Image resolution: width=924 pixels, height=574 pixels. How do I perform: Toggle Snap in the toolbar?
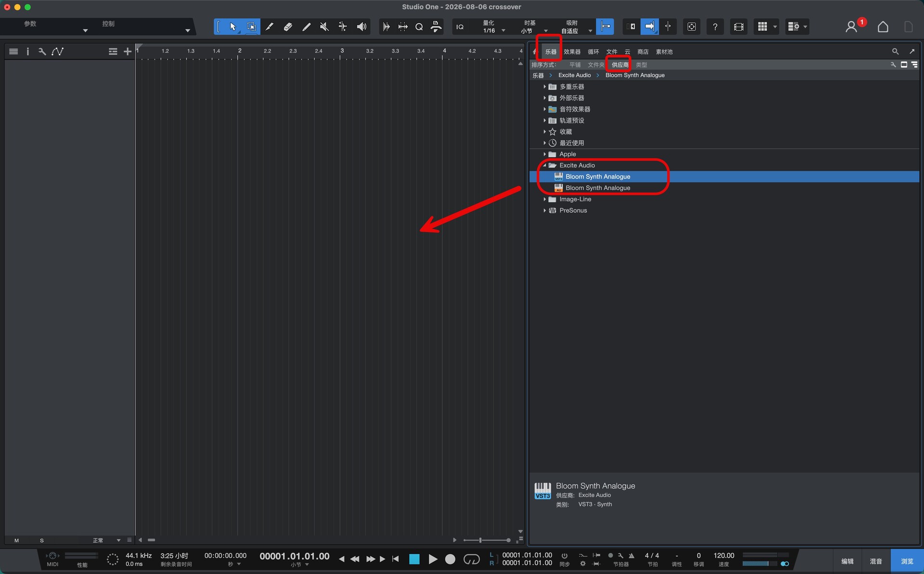tap(605, 27)
